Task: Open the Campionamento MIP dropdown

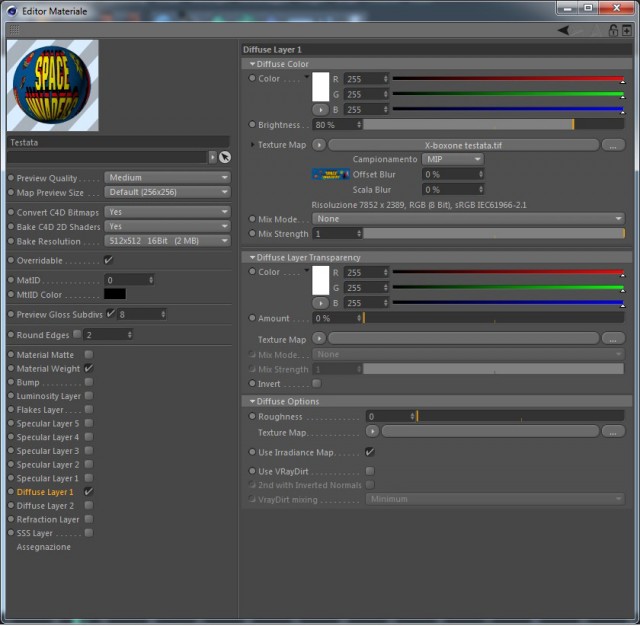Action: pyautogui.click(x=453, y=159)
